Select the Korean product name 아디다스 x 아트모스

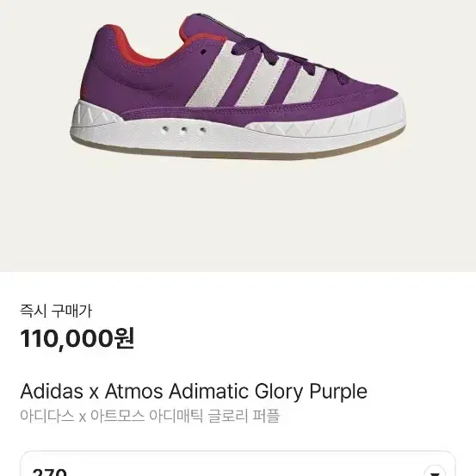(x=82, y=416)
